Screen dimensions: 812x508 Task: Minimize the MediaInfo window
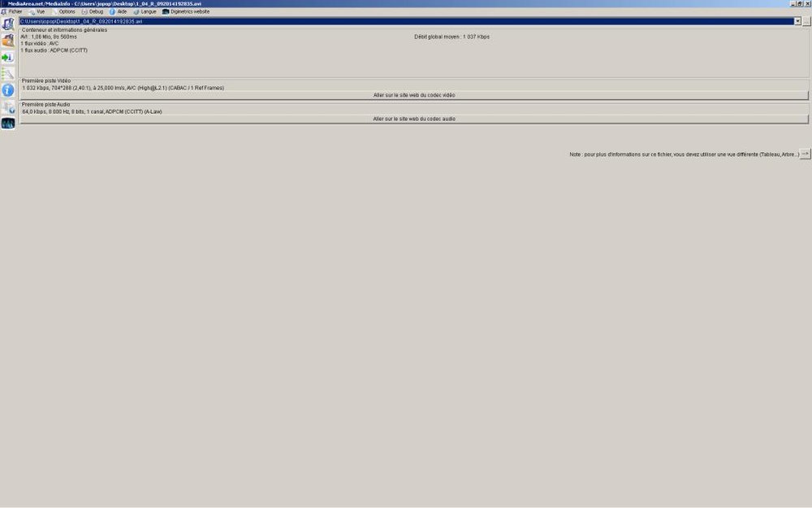pyautogui.click(x=793, y=3)
